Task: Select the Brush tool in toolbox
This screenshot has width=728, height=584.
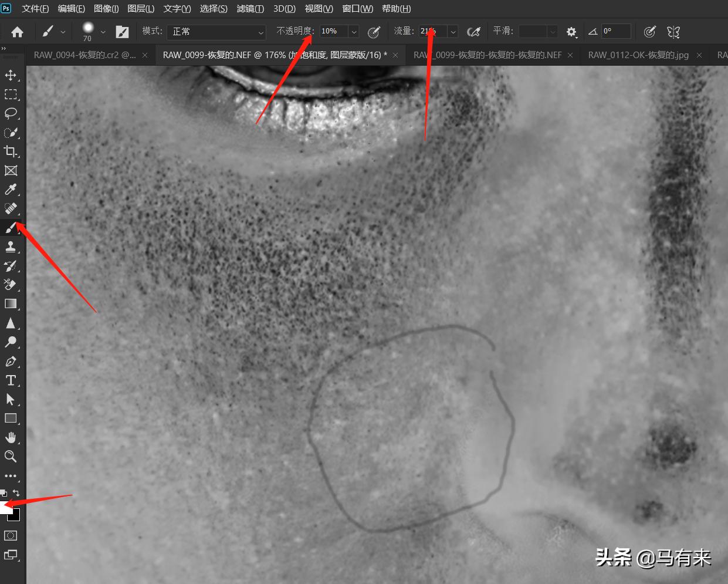Action: (x=11, y=228)
